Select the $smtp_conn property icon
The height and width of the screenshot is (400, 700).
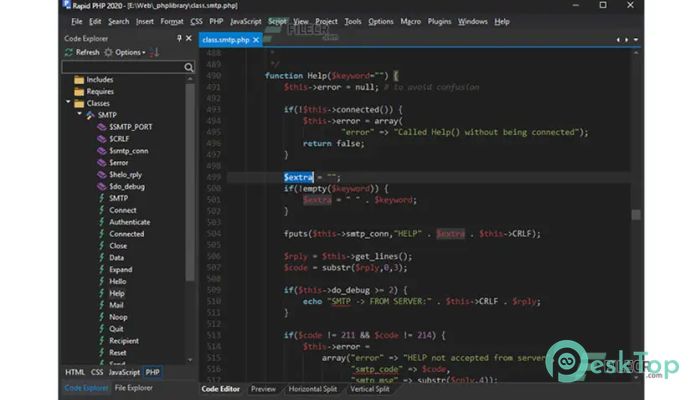click(x=102, y=151)
